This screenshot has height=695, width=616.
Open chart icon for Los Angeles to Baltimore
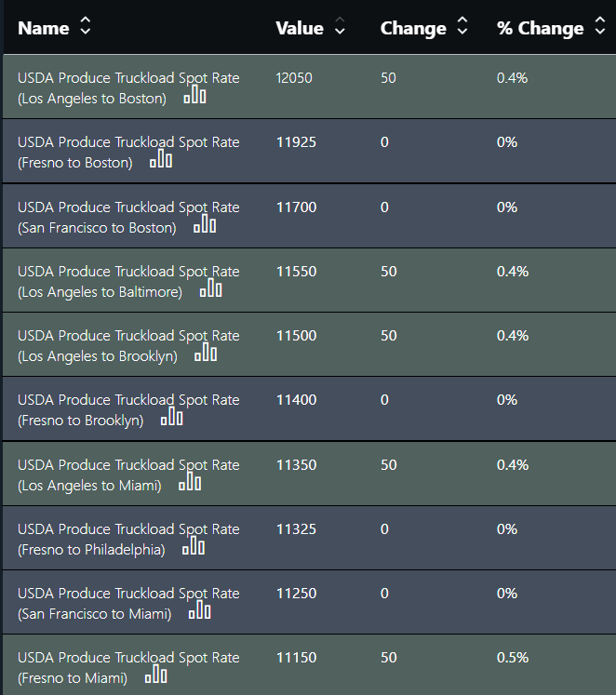211,288
